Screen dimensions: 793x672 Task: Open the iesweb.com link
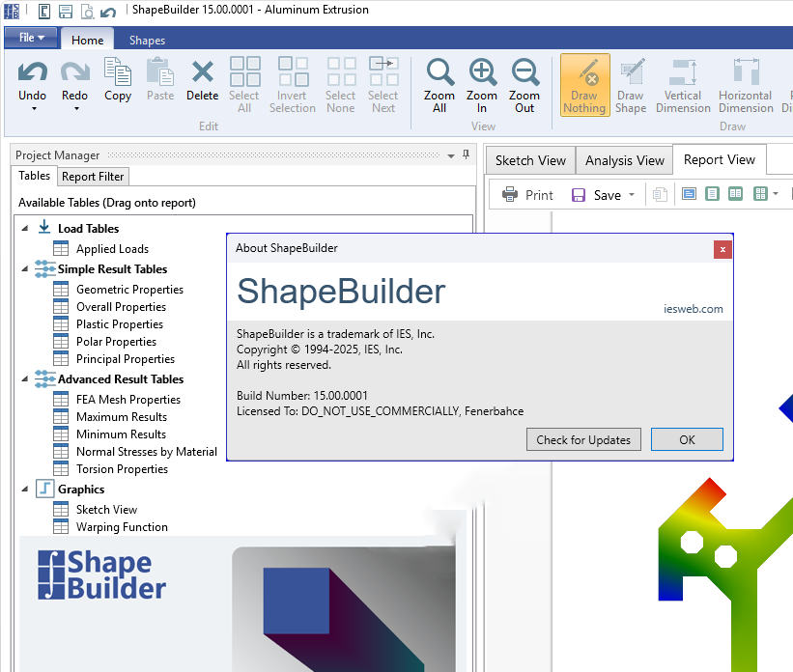693,308
